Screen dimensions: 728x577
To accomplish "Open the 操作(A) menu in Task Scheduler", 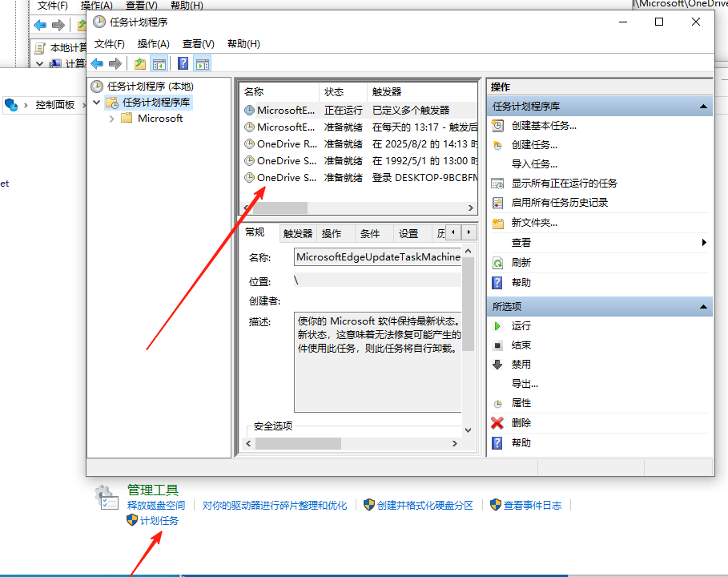I will pos(153,43).
